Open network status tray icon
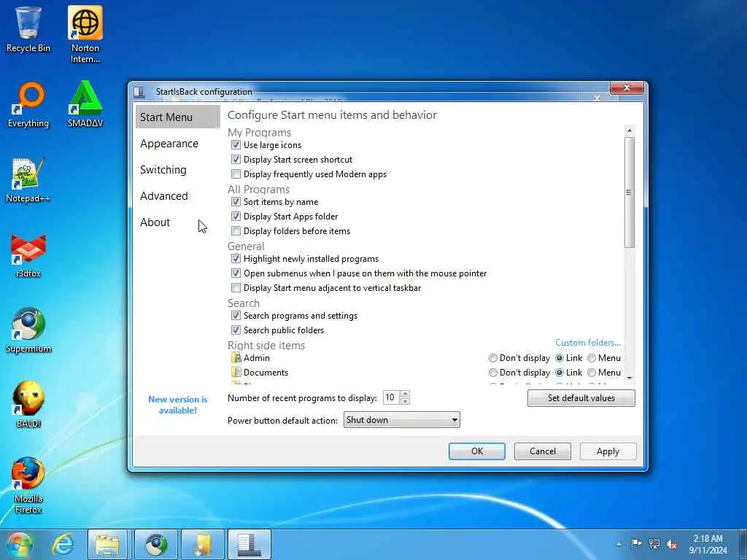This screenshot has width=747, height=560. [x=654, y=544]
